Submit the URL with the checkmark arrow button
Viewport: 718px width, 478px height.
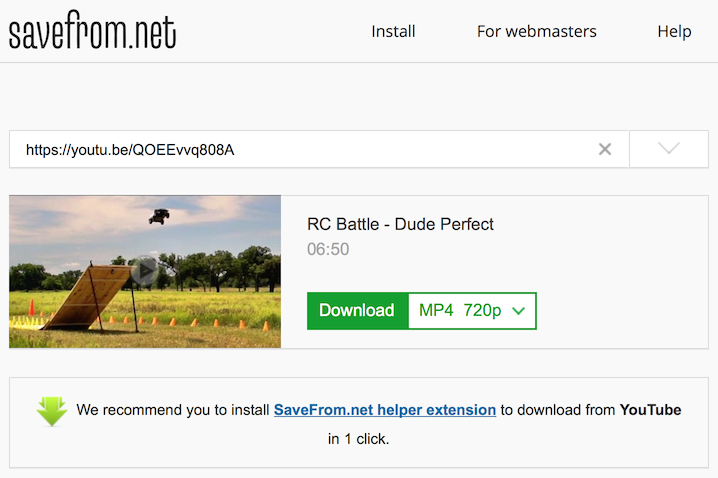[669, 149]
